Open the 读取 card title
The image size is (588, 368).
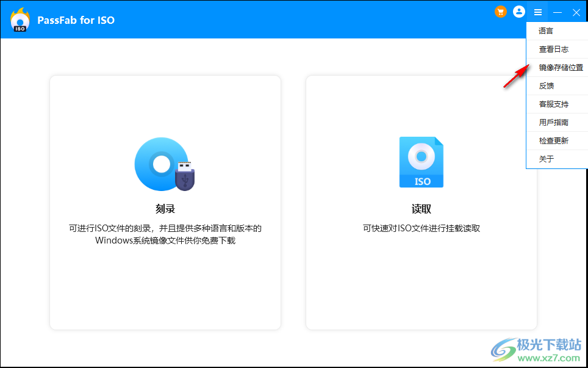click(x=421, y=209)
